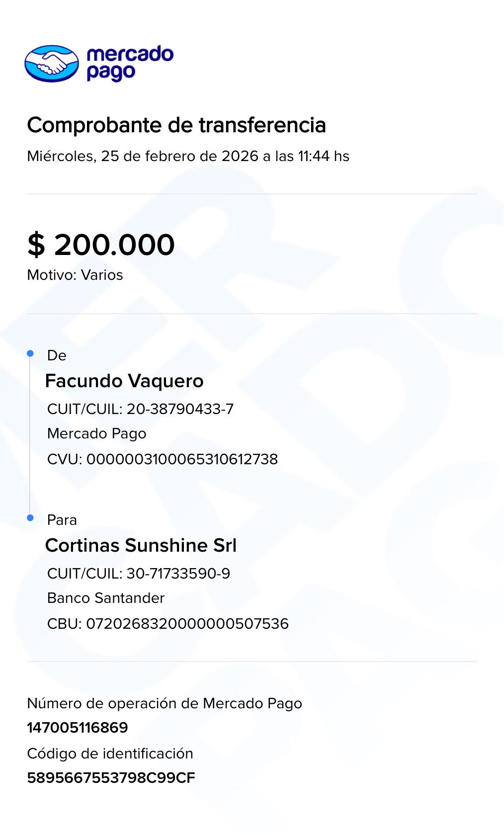Select the recipient CUIT/CUIL 30-71733590-9
This screenshot has height=835, width=504.
point(139,574)
